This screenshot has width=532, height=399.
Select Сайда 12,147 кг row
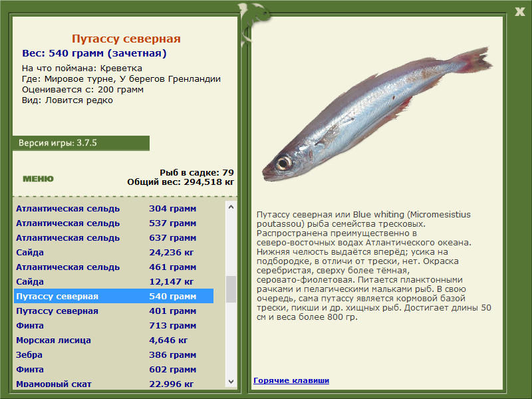[114, 281]
